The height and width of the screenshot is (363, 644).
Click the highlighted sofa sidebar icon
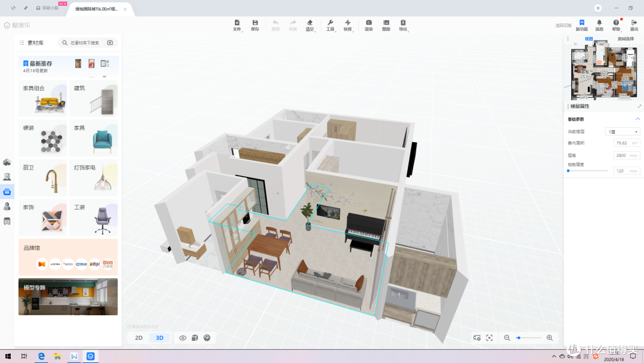[7, 192]
